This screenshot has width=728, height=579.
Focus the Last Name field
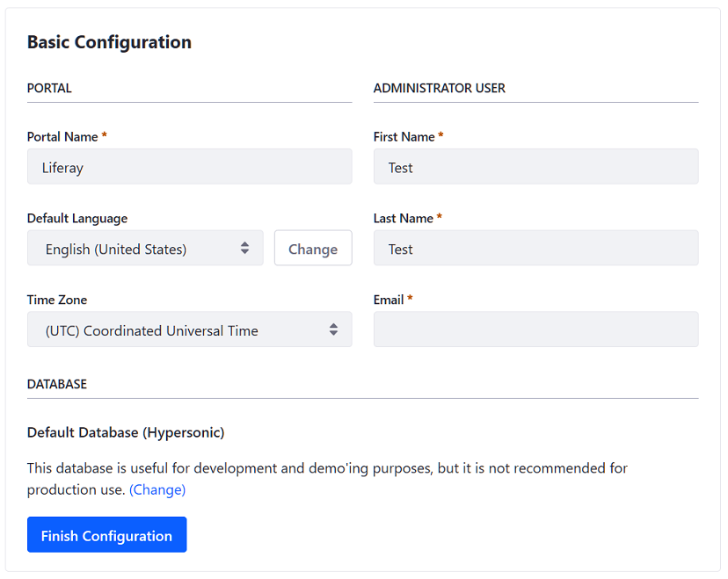[x=535, y=249]
